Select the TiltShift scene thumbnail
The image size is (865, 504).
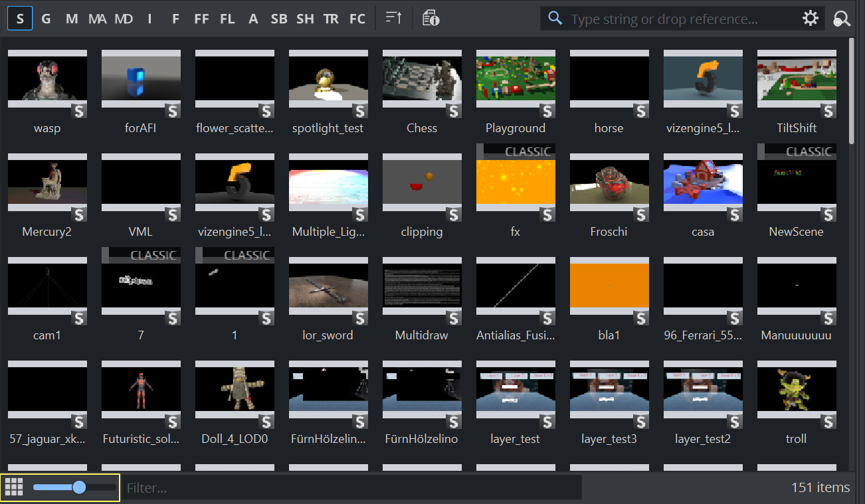(797, 78)
